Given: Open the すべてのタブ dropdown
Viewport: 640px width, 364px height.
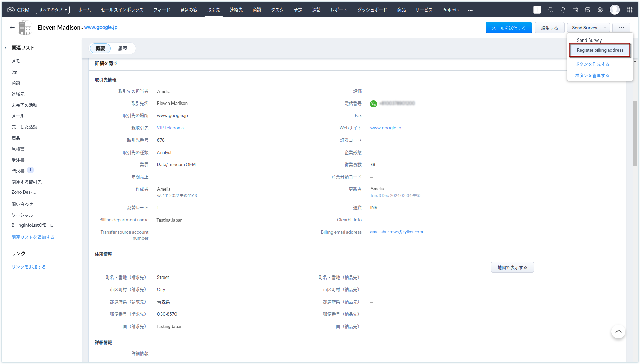Looking at the screenshot, I should (52, 10).
